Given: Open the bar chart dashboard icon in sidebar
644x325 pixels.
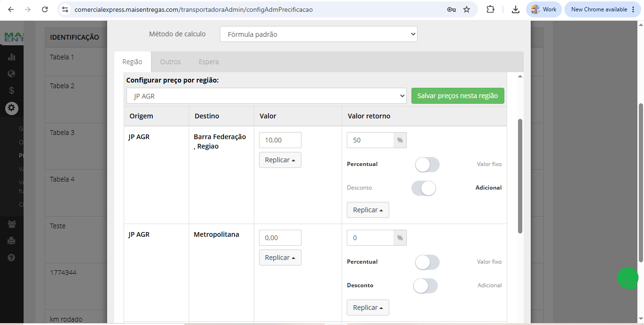Looking at the screenshot, I should [12, 57].
